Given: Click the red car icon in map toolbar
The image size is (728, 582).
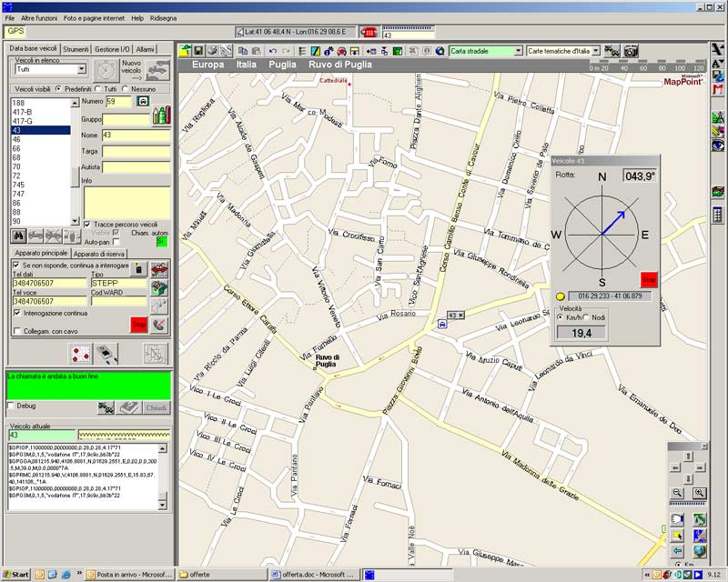Looking at the screenshot, I should [x=342, y=51].
